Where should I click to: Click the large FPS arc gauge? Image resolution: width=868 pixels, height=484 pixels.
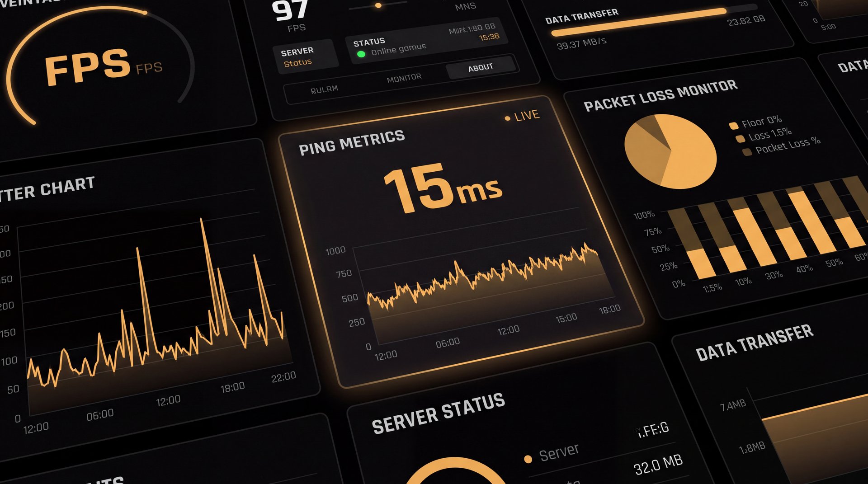[x=100, y=66]
